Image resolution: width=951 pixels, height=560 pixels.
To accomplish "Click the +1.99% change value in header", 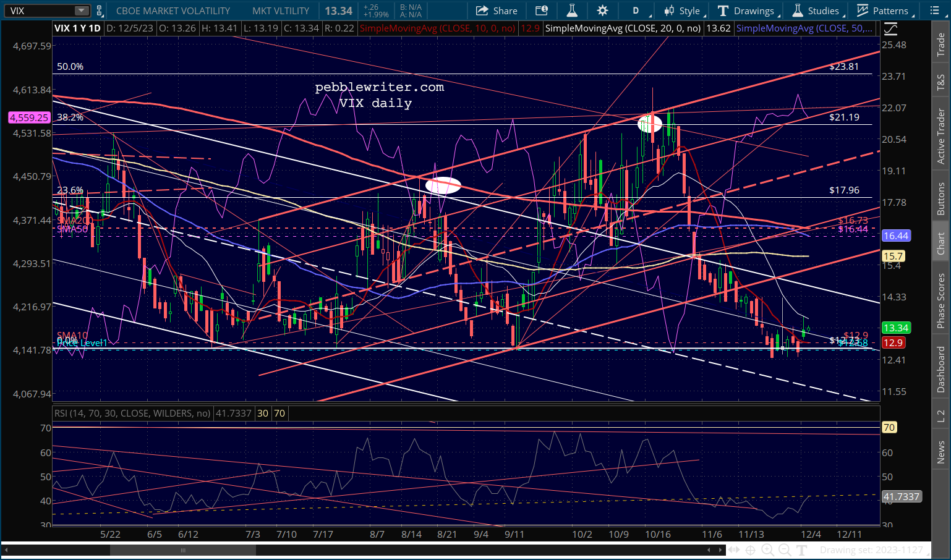I will click(x=376, y=14).
